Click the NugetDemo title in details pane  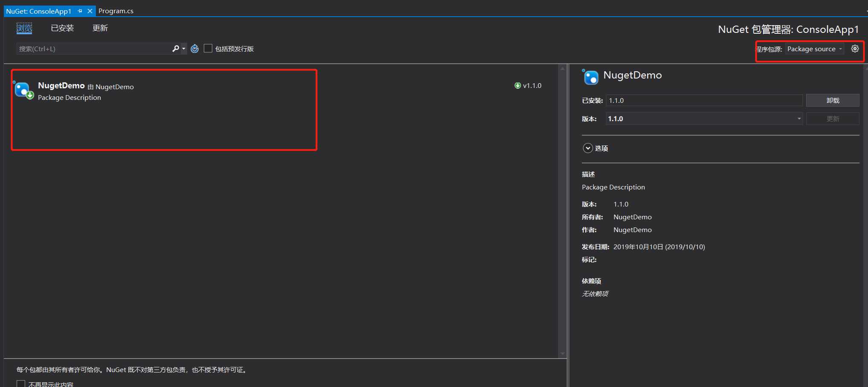(633, 75)
